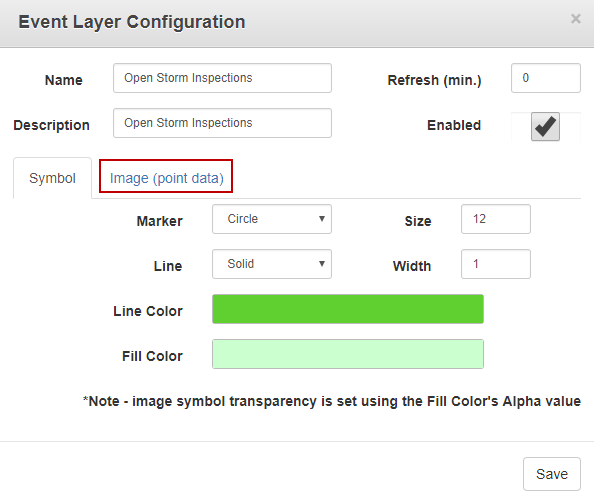
Task: Edit the marker Size field
Action: point(496,219)
